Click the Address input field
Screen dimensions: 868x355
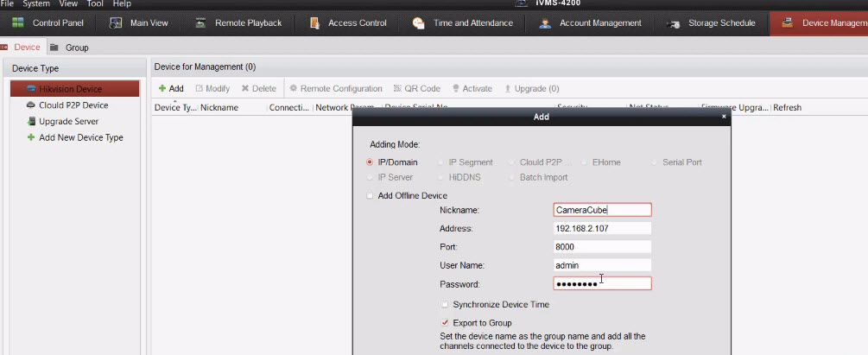click(602, 229)
